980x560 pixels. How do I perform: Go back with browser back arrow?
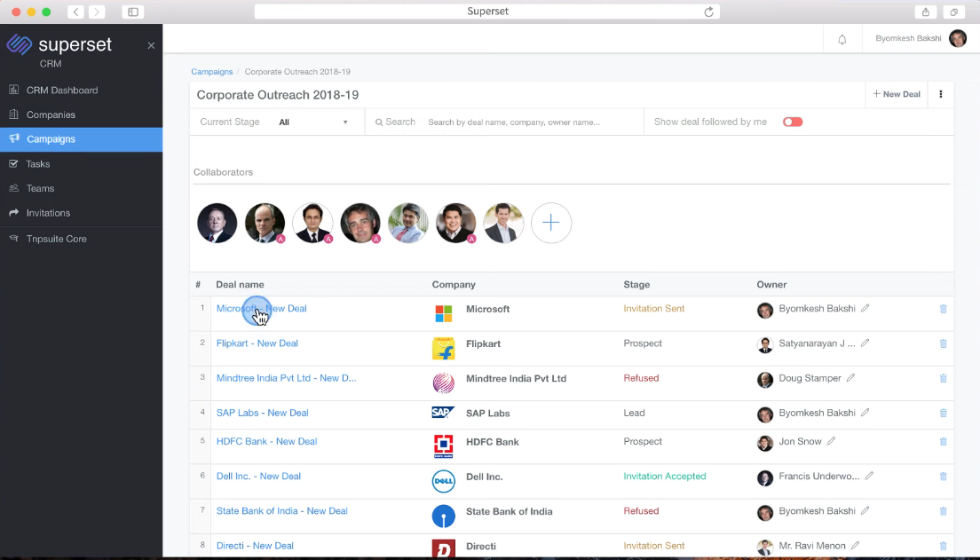coord(75,12)
